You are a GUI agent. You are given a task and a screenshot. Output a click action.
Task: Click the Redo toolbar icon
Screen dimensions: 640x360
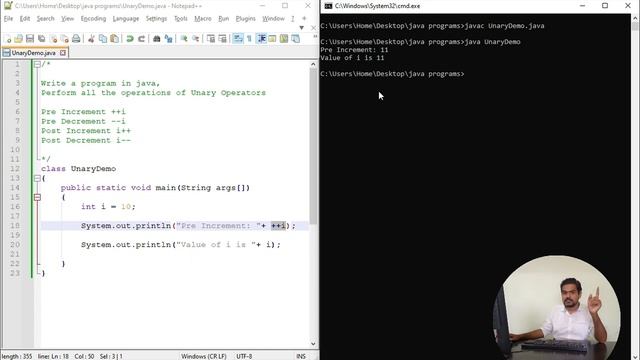[x=141, y=39]
